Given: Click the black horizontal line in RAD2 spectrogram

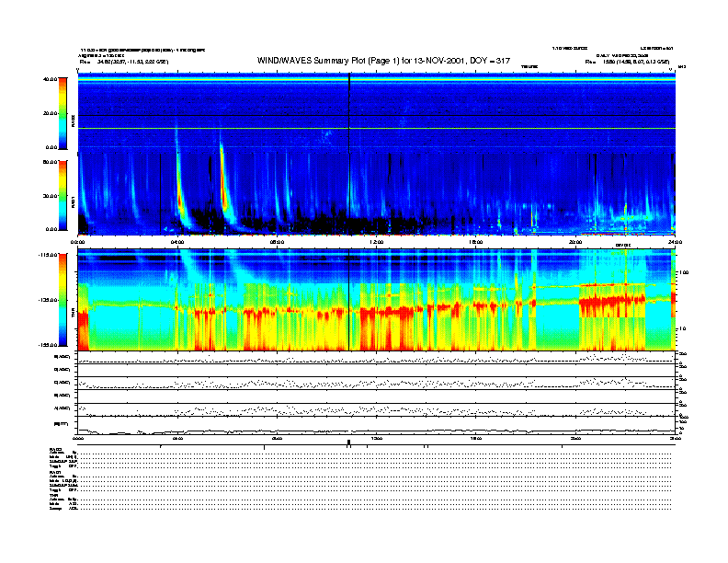Looking at the screenshot, I should (x=376, y=115).
